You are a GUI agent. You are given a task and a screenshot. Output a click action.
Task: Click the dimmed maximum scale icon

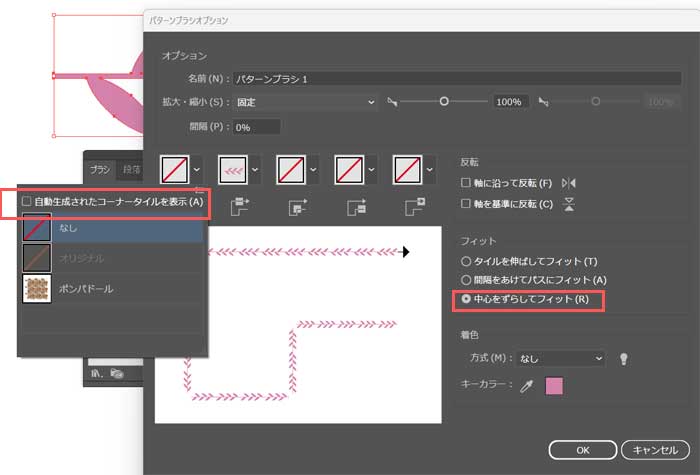tap(543, 102)
